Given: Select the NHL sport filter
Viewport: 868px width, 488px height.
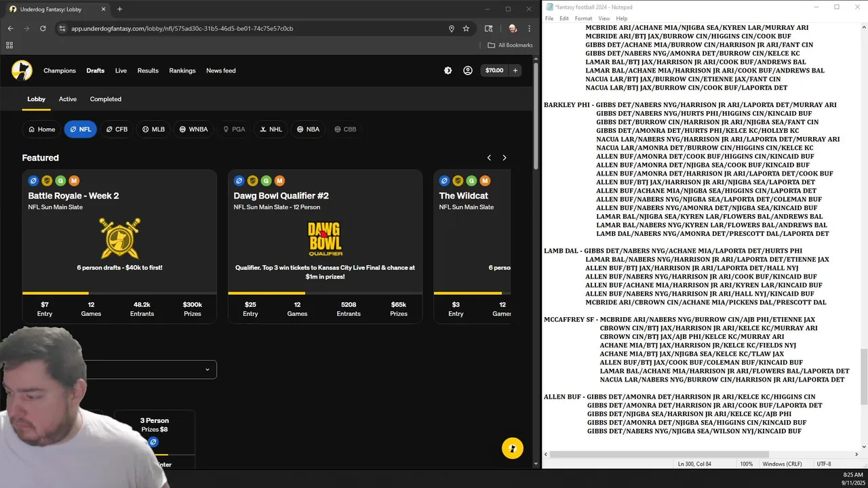Looking at the screenshot, I should (271, 129).
